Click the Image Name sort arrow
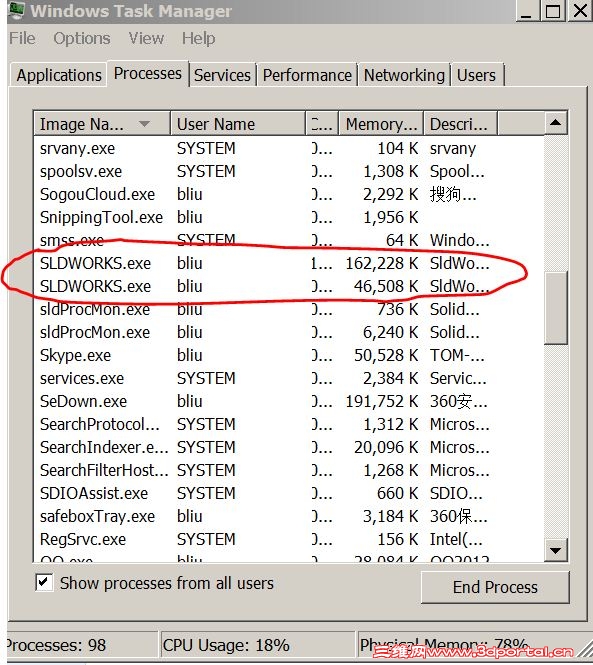Screen dimensions: 593x665 [145, 124]
